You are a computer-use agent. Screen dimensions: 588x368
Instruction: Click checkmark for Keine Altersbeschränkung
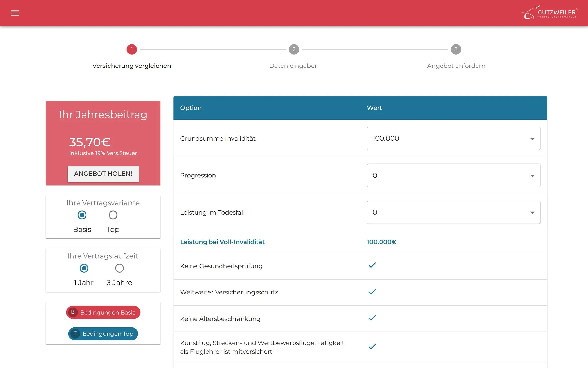click(372, 318)
